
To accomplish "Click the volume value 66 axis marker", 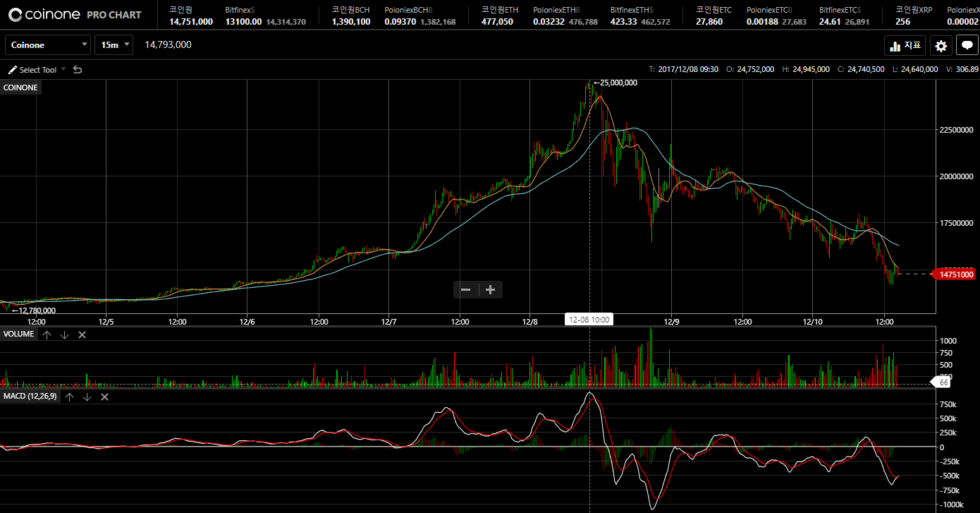I will tap(942, 382).
